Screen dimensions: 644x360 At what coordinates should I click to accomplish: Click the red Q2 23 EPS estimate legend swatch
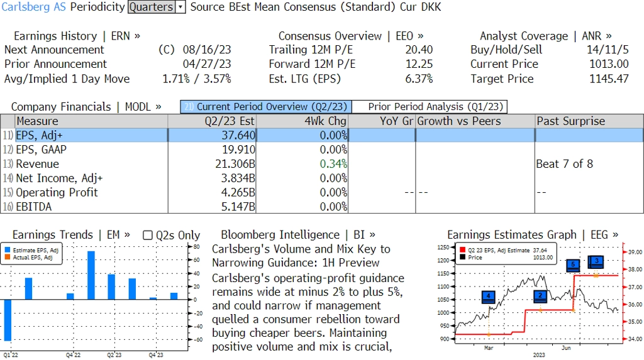coord(462,250)
